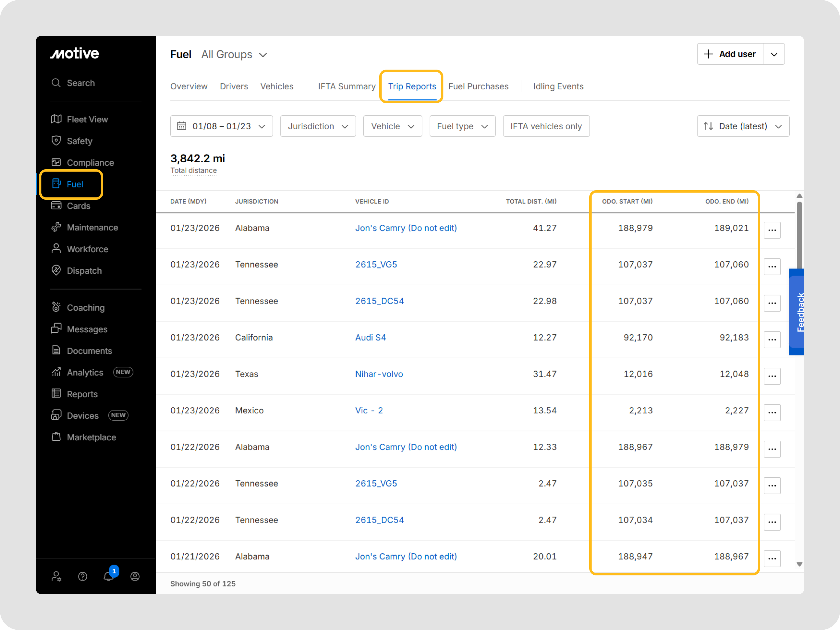This screenshot has width=840, height=630.
Task: Click the California jurisdiction cell
Action: 254,337
